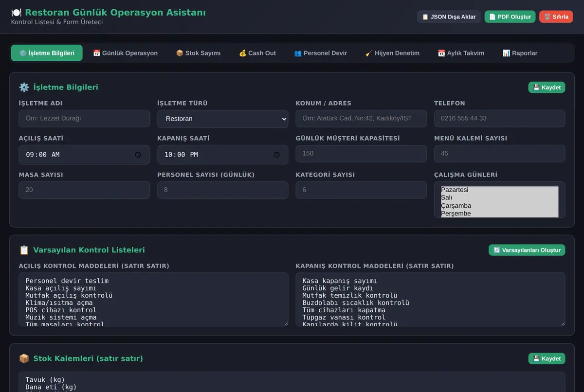Image resolution: width=584 pixels, height=392 pixels.
Task: Select the İşletme Bilgileri tab
Action: point(47,53)
